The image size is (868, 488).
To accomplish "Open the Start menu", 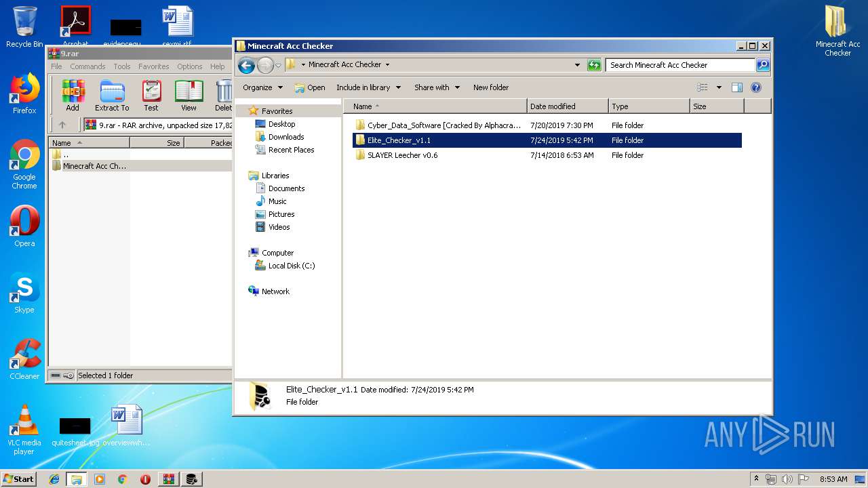I will point(19,479).
